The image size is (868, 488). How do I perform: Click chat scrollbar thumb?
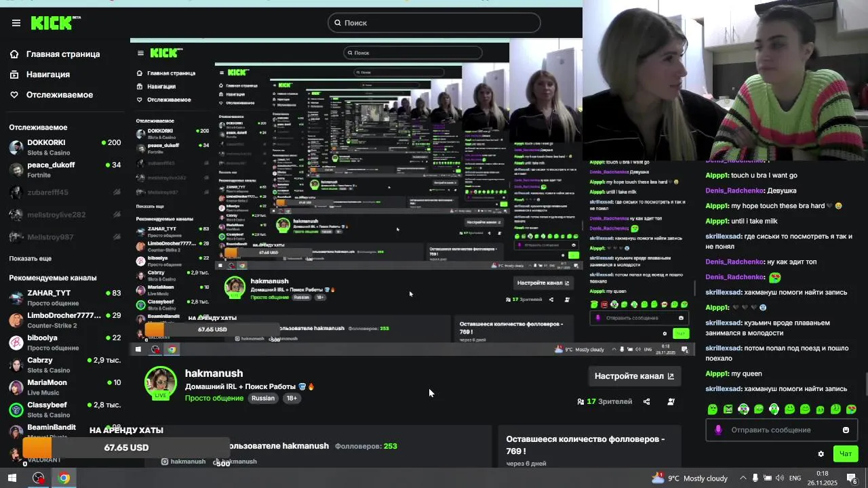(865, 385)
